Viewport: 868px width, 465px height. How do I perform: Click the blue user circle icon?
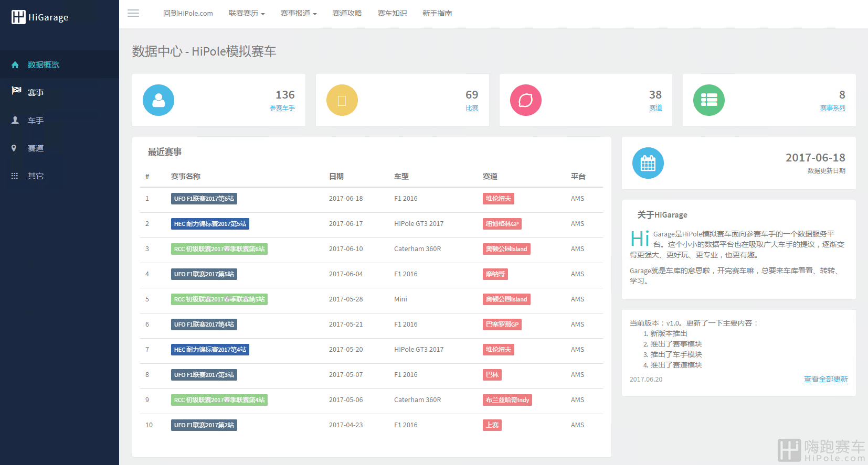coord(158,100)
